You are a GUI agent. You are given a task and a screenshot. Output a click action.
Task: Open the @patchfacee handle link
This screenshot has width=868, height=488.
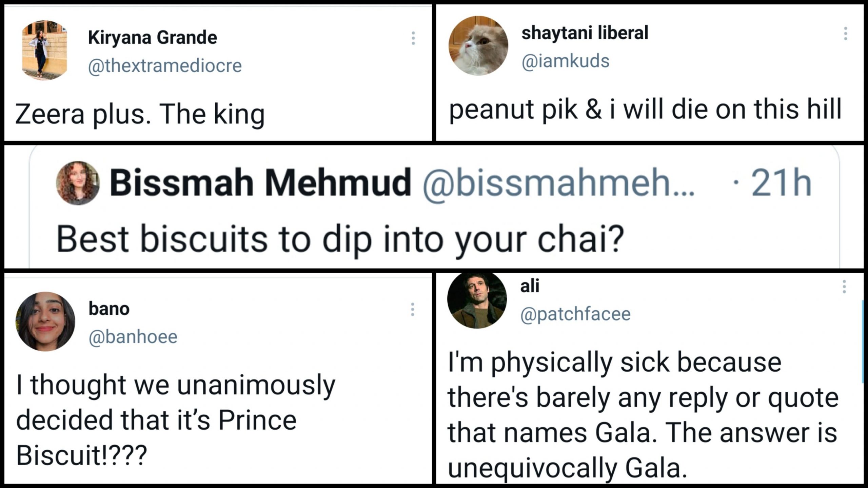tap(575, 314)
